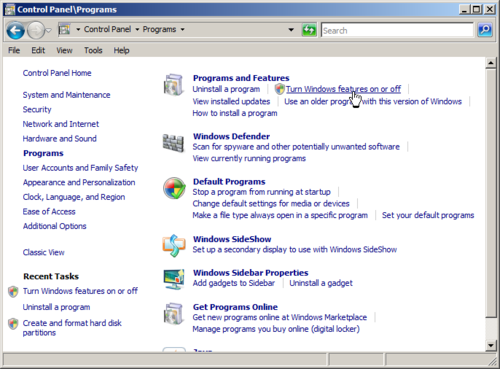Click Uninstall a gadget

(321, 283)
